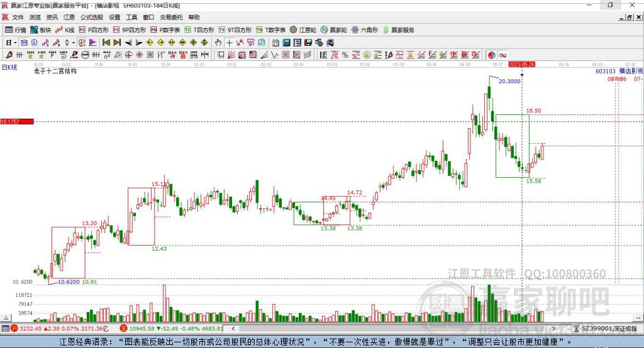Open the 公式选股 menu
This screenshot has height=348, width=644.
point(92,17)
